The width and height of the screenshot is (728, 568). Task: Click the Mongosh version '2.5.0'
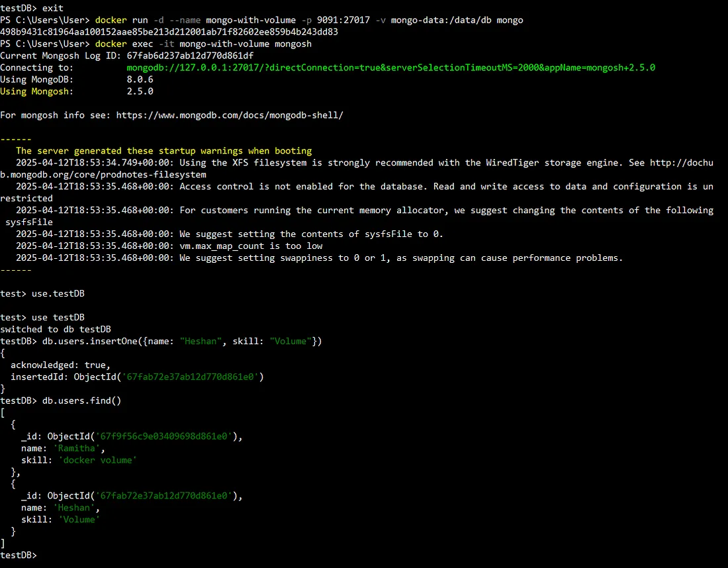(140, 91)
